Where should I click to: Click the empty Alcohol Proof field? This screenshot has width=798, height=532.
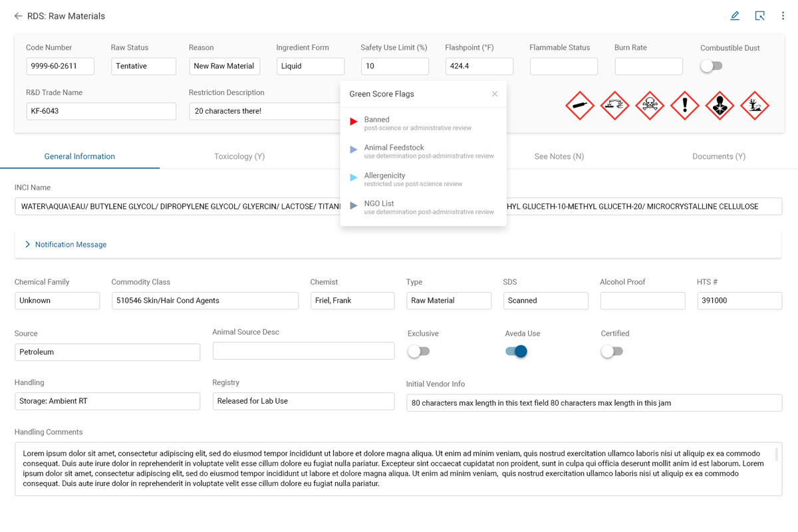click(642, 301)
